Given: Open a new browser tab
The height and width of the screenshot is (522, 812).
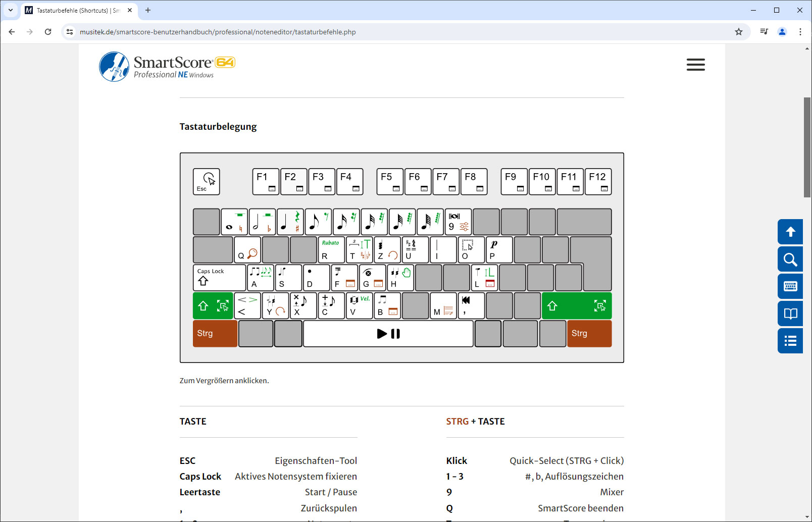Looking at the screenshot, I should click(x=148, y=10).
